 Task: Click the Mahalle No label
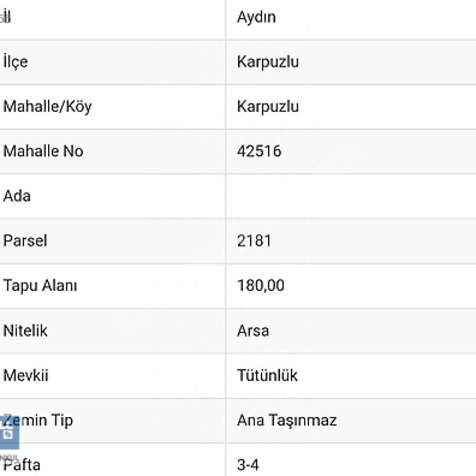(x=43, y=151)
